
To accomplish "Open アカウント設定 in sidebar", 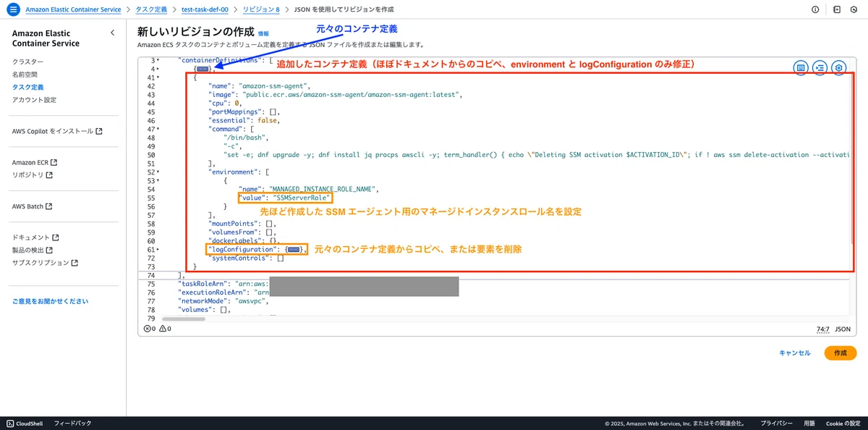I will 34,100.
